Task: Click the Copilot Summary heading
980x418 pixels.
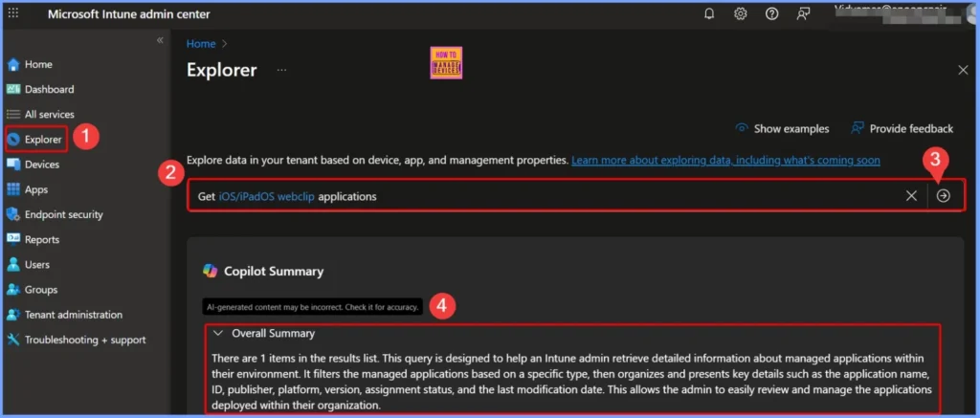Action: pos(274,271)
